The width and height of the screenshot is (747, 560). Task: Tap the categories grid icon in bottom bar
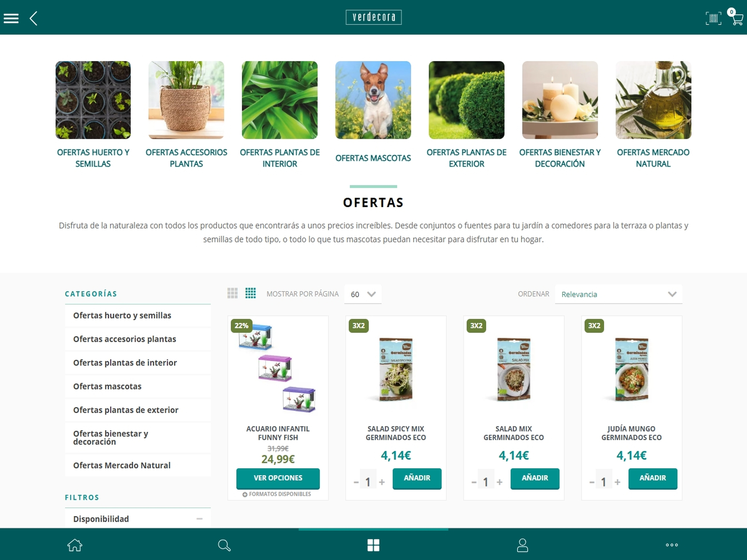click(373, 545)
